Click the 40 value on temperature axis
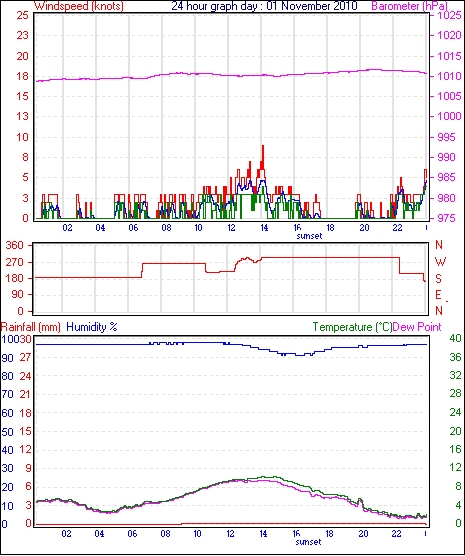The image size is (465, 556). (x=455, y=338)
